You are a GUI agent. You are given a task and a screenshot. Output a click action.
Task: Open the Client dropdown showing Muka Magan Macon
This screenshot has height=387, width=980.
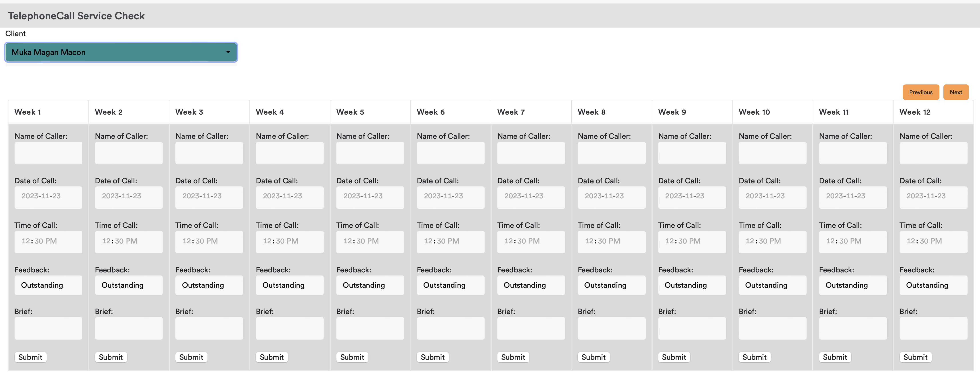121,52
